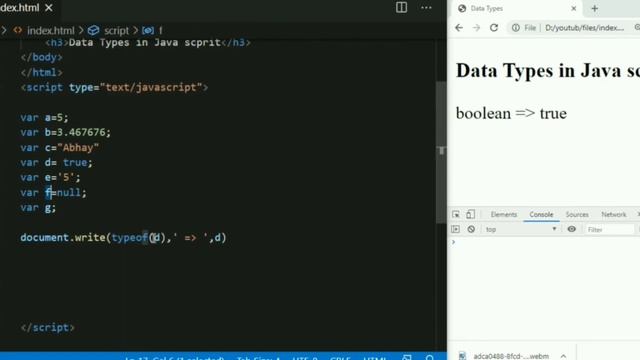The height and width of the screenshot is (360, 640).
Task: Go back in the browser
Action: [x=459, y=28]
